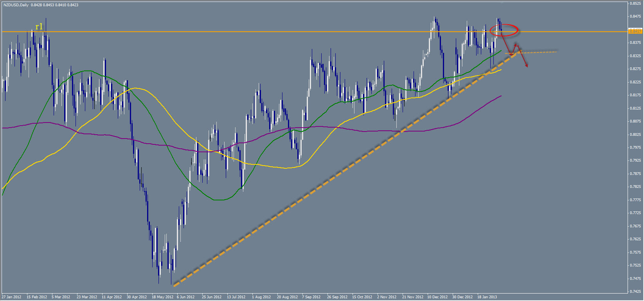
Task: Click the yellow moving average peak near April
Action: coord(135,88)
